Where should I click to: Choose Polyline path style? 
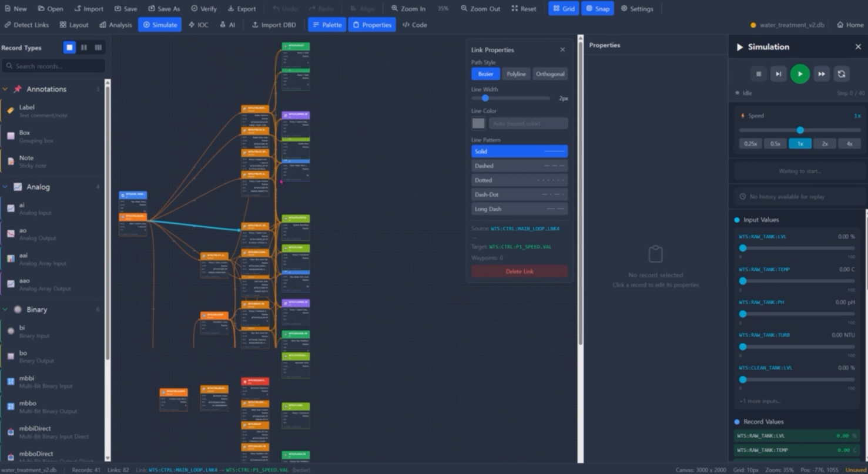[516, 74]
